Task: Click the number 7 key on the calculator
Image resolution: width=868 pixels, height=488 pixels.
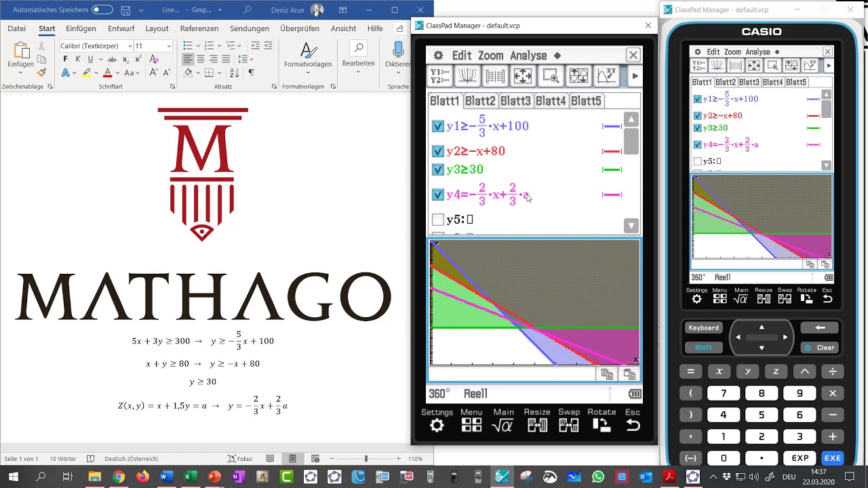Action: coord(724,393)
